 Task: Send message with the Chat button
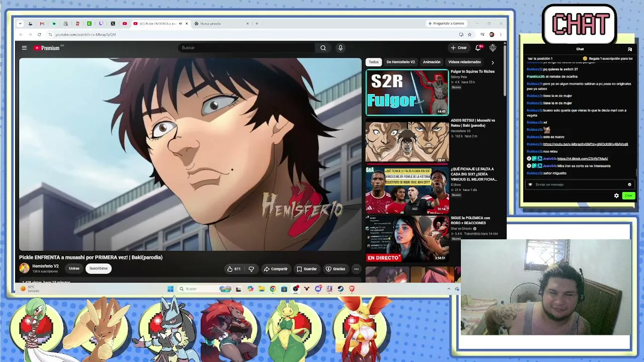coord(628,196)
